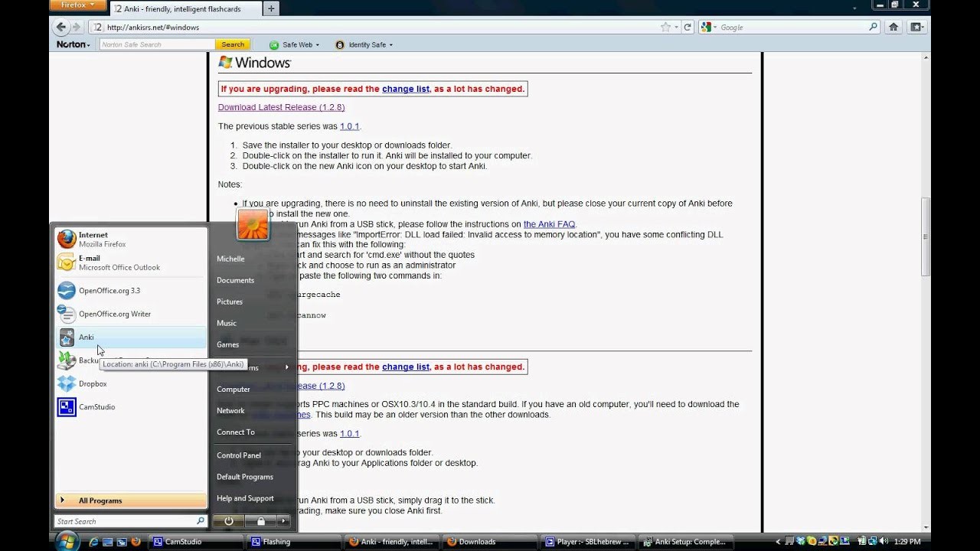Click the Home icon in Firefox toolbar
This screenshot has width=980, height=551.
point(893,27)
